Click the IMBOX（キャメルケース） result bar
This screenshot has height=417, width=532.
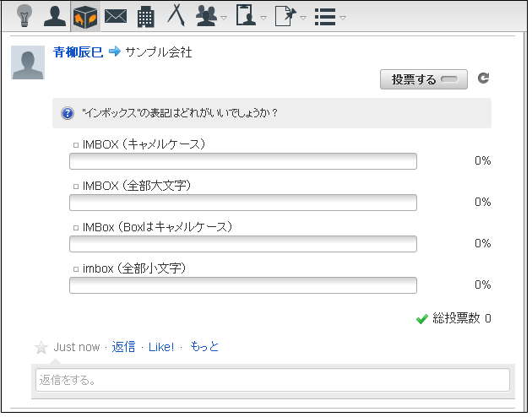(x=243, y=161)
